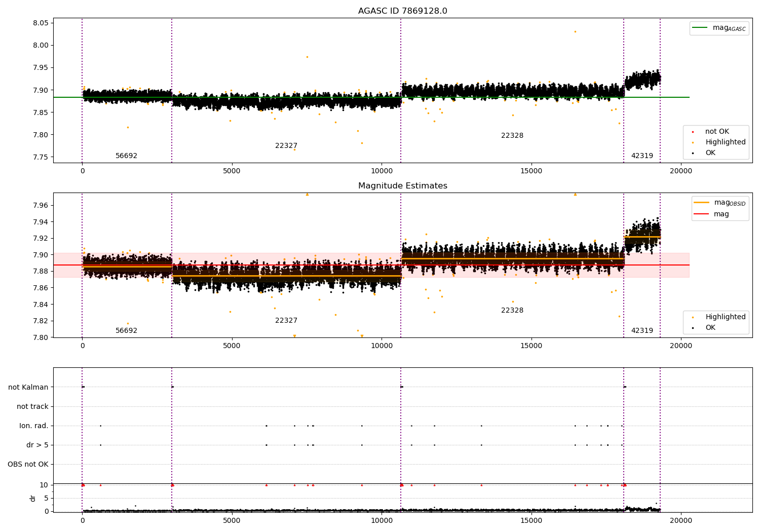Select 'Highlighted' legend entry in Magnitude Estimates plot

click(726, 317)
